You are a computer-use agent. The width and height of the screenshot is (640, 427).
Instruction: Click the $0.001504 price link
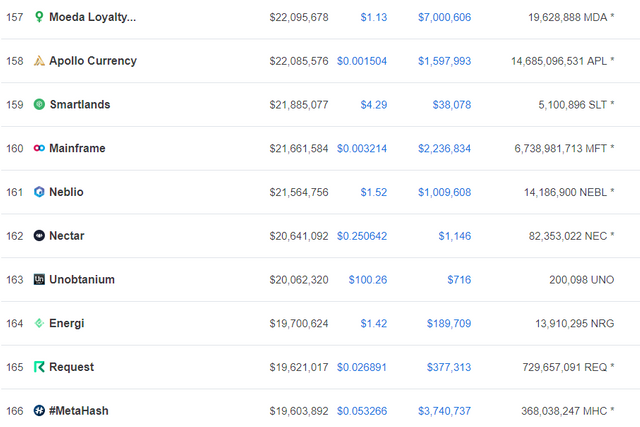pos(362,61)
